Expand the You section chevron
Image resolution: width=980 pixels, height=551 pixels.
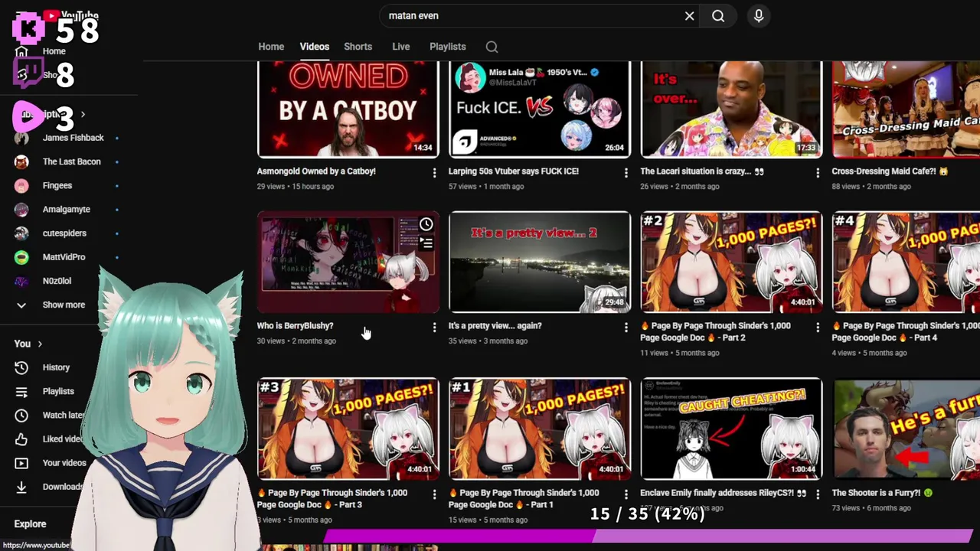pyautogui.click(x=40, y=344)
